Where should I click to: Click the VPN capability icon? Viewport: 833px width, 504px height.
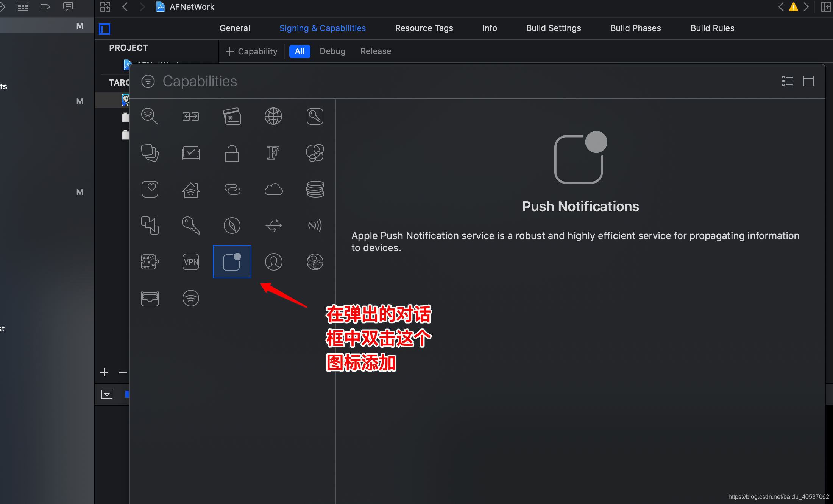[x=191, y=262]
